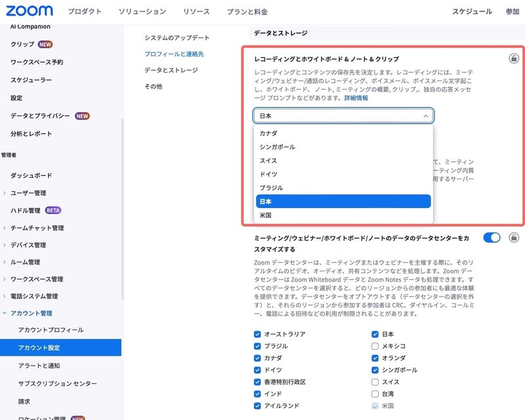Open リソース top menu
Screen dimensions: 525x420
(x=196, y=11)
